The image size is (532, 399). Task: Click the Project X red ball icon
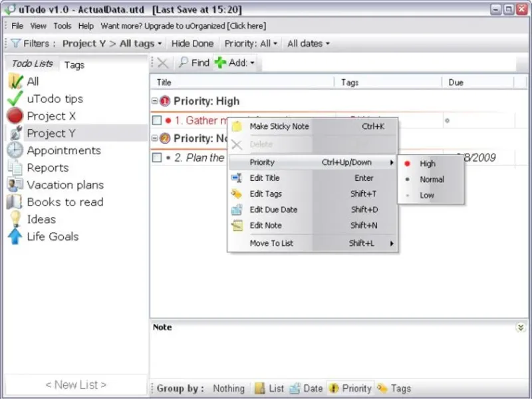pyautogui.click(x=15, y=116)
